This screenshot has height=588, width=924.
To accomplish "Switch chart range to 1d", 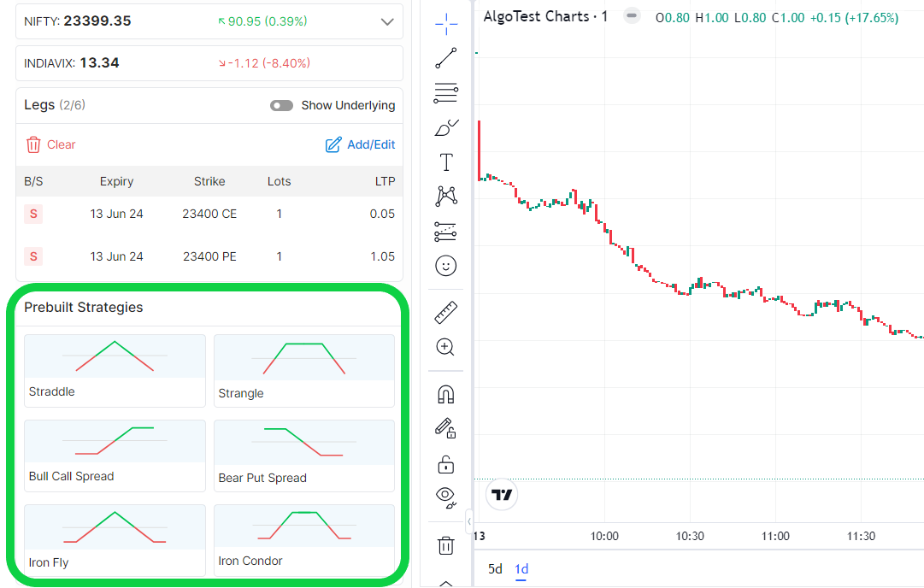I will tap(521, 569).
